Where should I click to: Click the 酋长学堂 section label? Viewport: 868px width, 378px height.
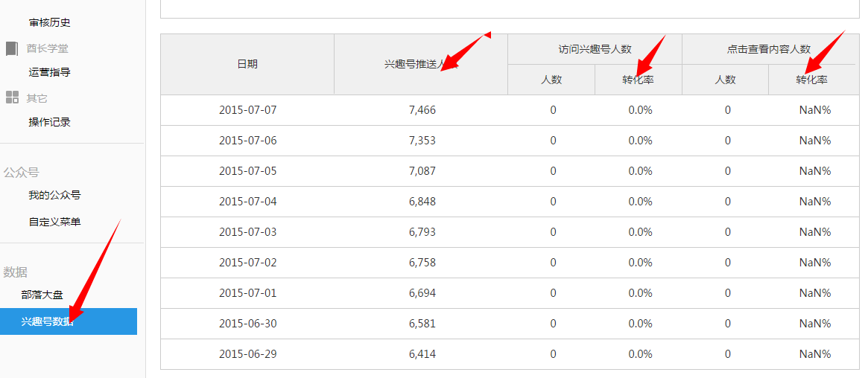click(47, 48)
